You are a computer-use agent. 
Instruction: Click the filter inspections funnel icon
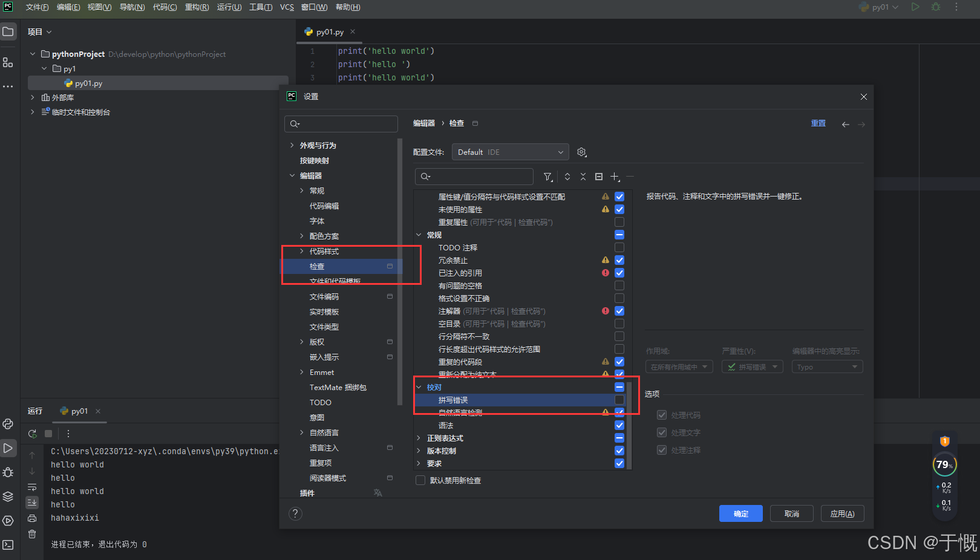[548, 177]
